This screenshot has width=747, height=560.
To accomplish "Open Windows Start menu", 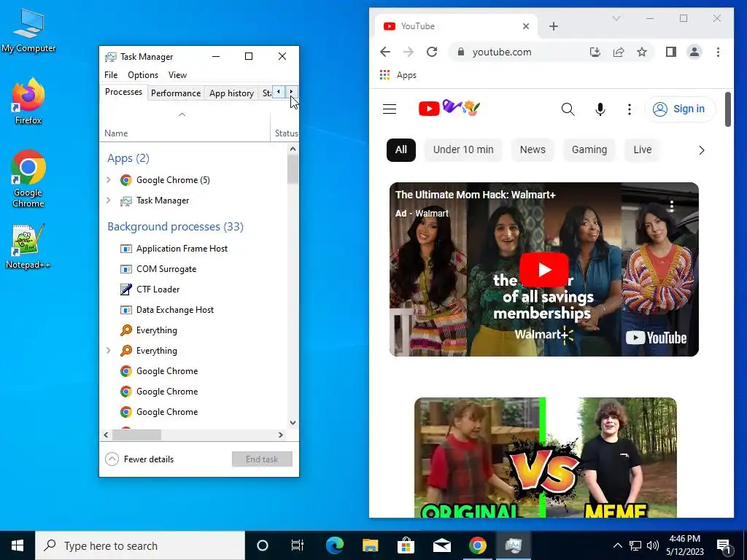I will click(18, 545).
